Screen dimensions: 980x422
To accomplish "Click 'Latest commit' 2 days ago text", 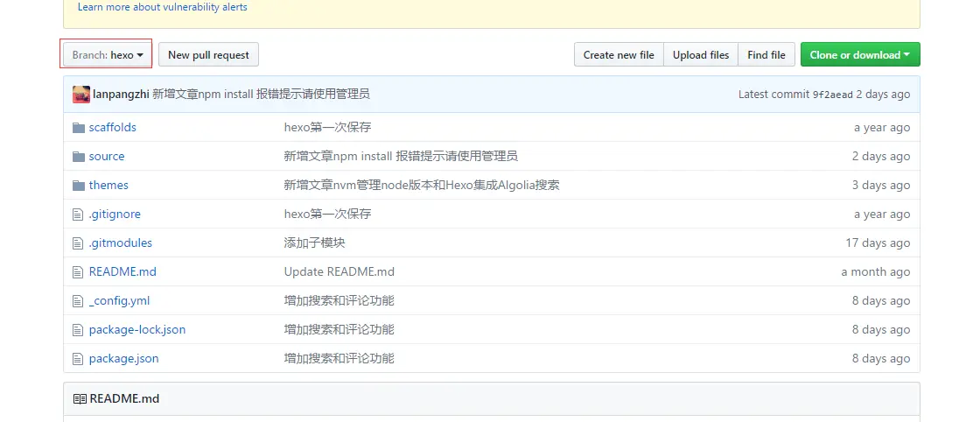I will tap(883, 95).
